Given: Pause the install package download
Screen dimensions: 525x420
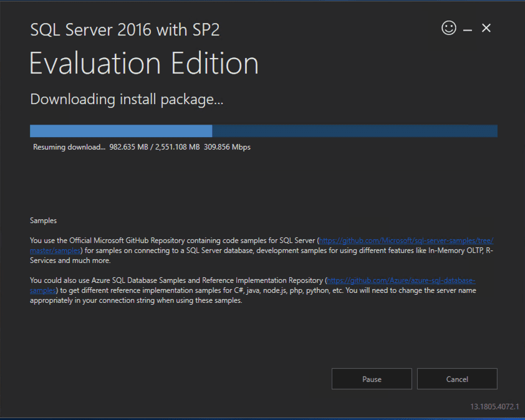Looking at the screenshot, I should pos(372,379).
